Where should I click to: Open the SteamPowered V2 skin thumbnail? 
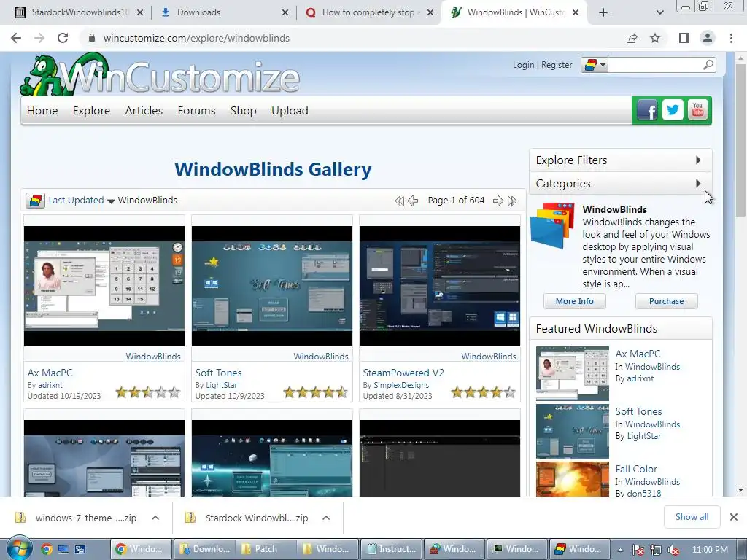(440, 286)
